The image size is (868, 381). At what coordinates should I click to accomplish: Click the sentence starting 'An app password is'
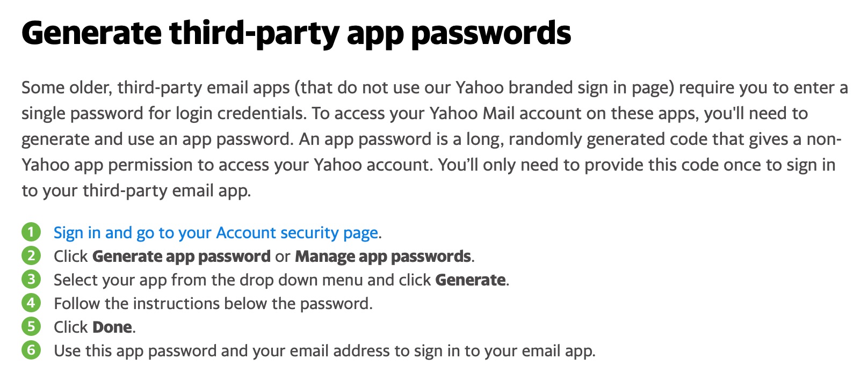570,139
